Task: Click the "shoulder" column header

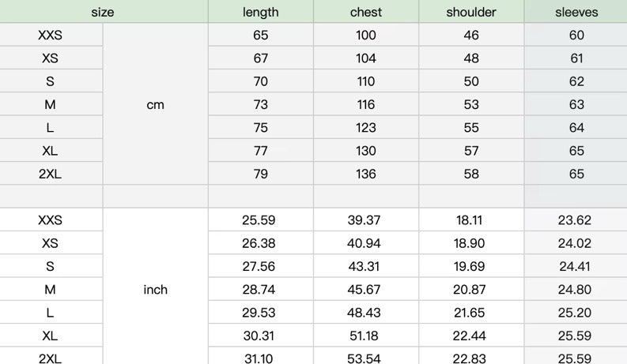Action: [471, 12]
